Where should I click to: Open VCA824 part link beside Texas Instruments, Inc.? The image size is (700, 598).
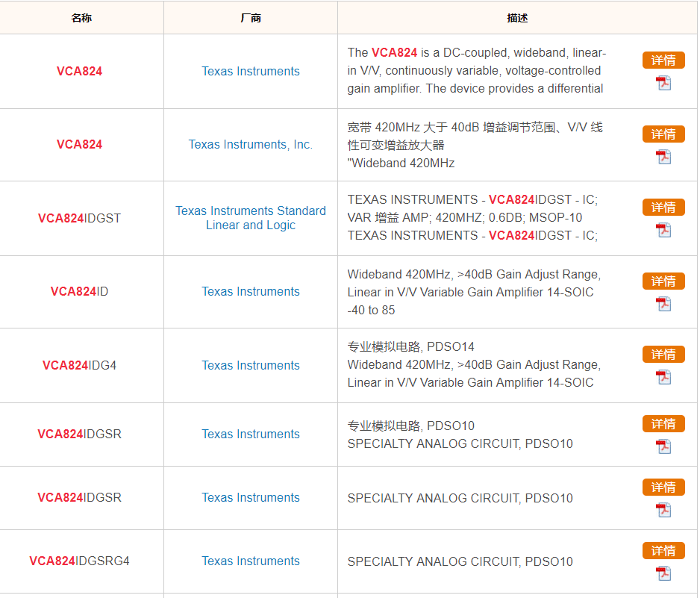[79, 144]
